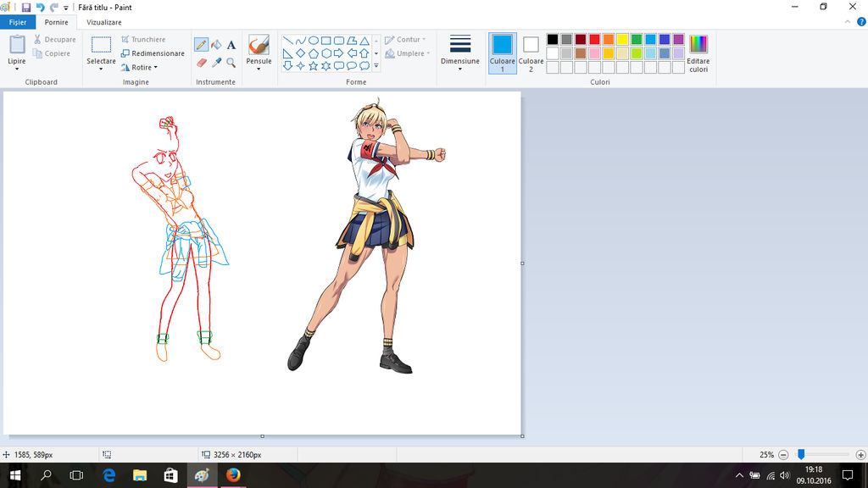Switch to Vizualizare tab
Screen dimensions: 868x488
(x=104, y=22)
